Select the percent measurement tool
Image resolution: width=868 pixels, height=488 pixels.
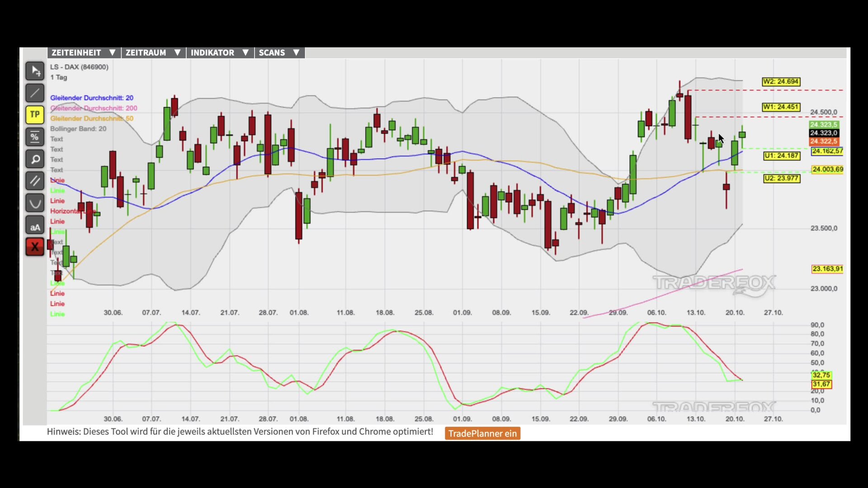(35, 137)
